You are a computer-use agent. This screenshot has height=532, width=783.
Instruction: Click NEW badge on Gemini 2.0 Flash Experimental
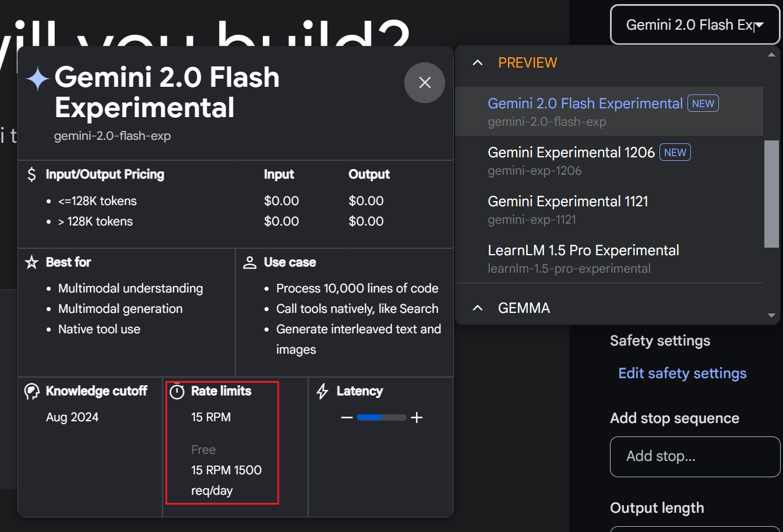(x=703, y=103)
